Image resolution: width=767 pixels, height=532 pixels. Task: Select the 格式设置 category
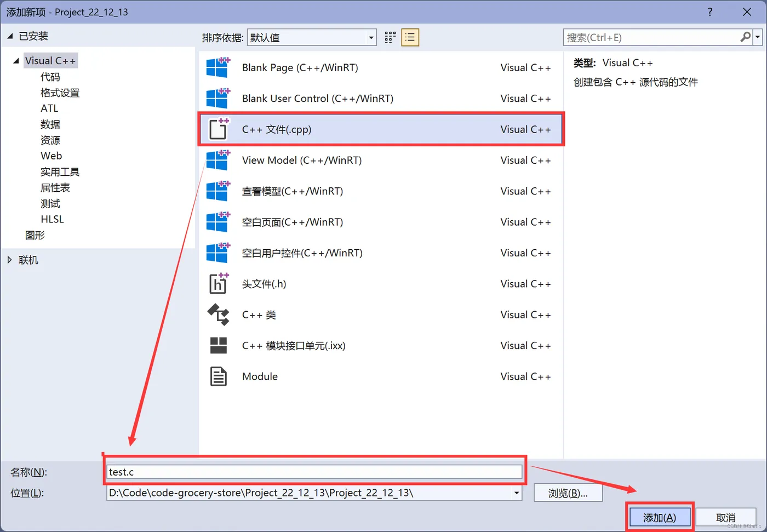point(60,93)
